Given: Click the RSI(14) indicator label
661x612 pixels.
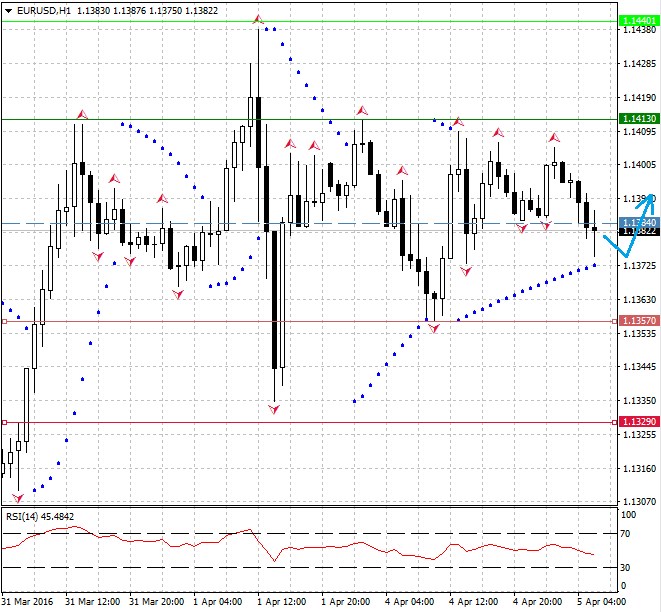Looking at the screenshot, I should 40,516.
